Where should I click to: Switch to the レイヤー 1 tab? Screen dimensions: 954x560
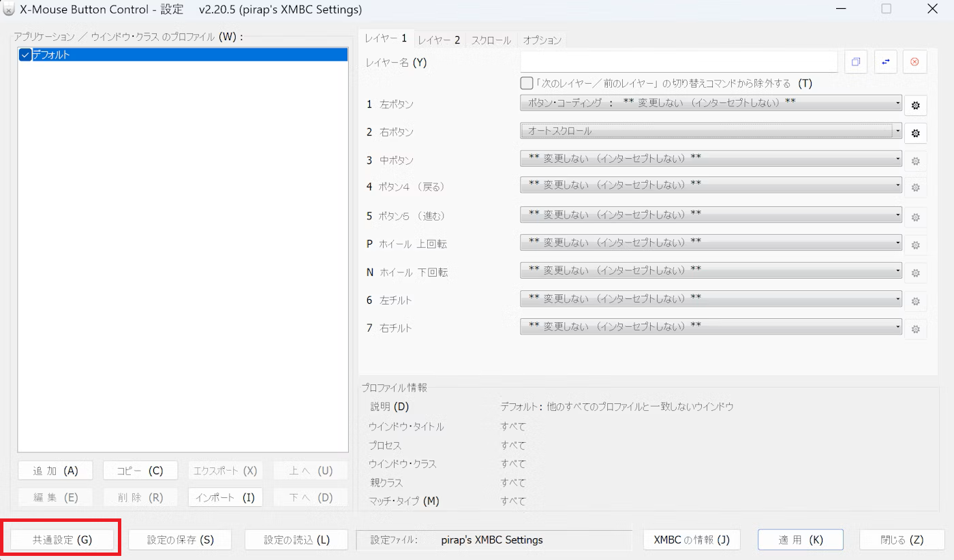386,38
